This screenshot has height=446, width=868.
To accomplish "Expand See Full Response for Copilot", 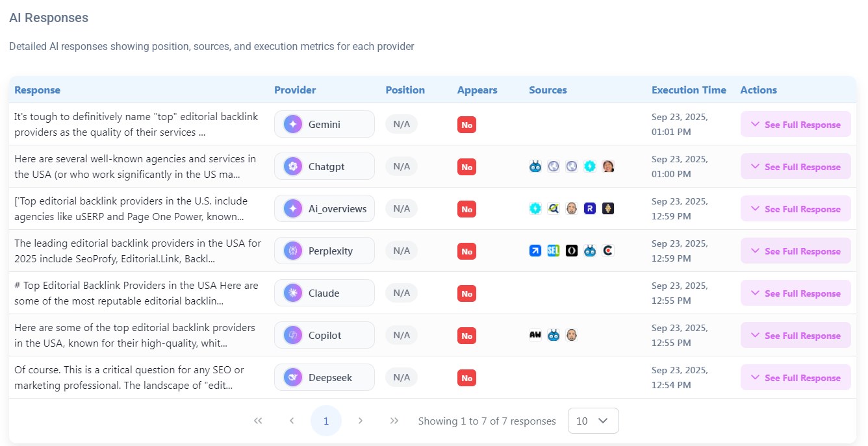I will pos(796,335).
